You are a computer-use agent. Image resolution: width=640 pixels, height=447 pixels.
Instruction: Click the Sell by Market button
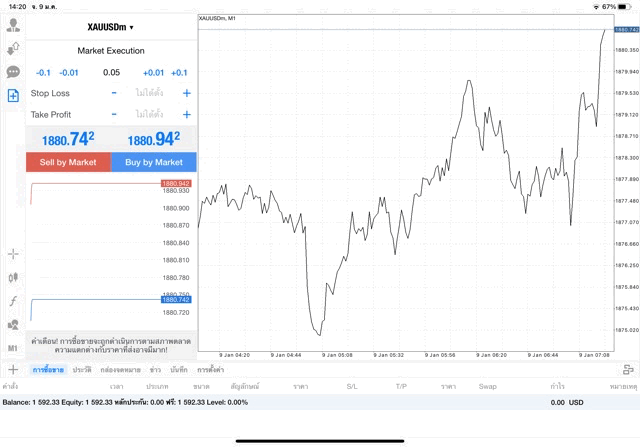(68, 162)
